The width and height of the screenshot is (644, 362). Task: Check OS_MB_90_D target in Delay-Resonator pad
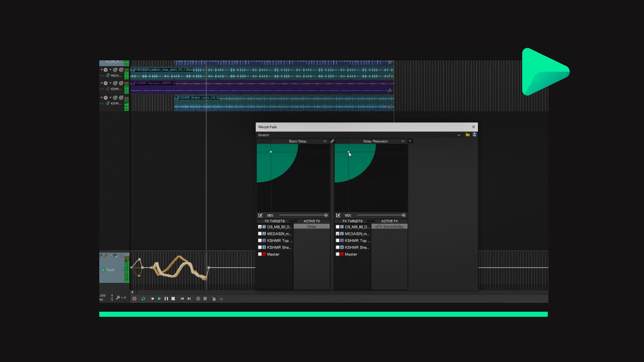[337, 227]
